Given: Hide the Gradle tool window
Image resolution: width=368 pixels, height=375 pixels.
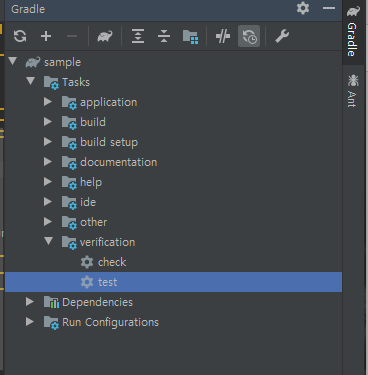Looking at the screenshot, I should [x=329, y=8].
